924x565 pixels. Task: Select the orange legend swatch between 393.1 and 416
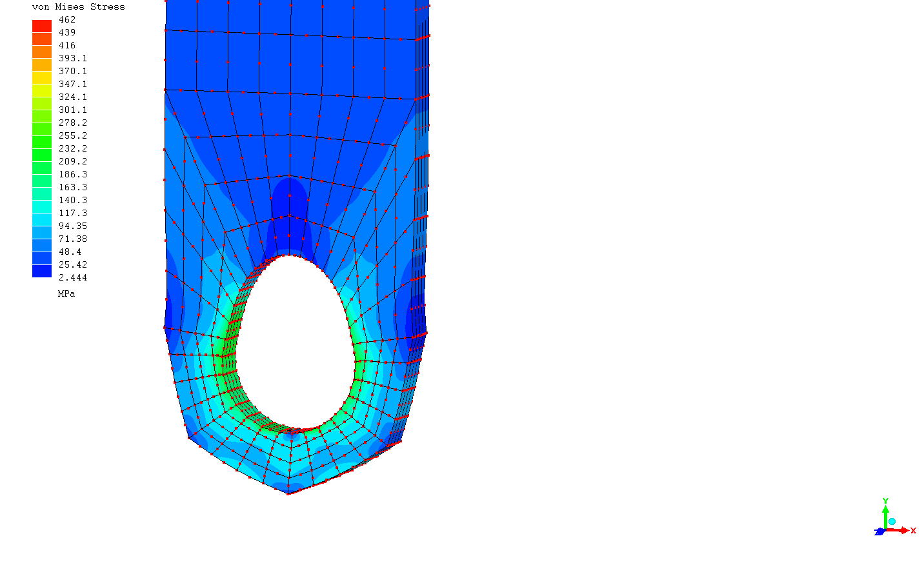click(x=42, y=52)
